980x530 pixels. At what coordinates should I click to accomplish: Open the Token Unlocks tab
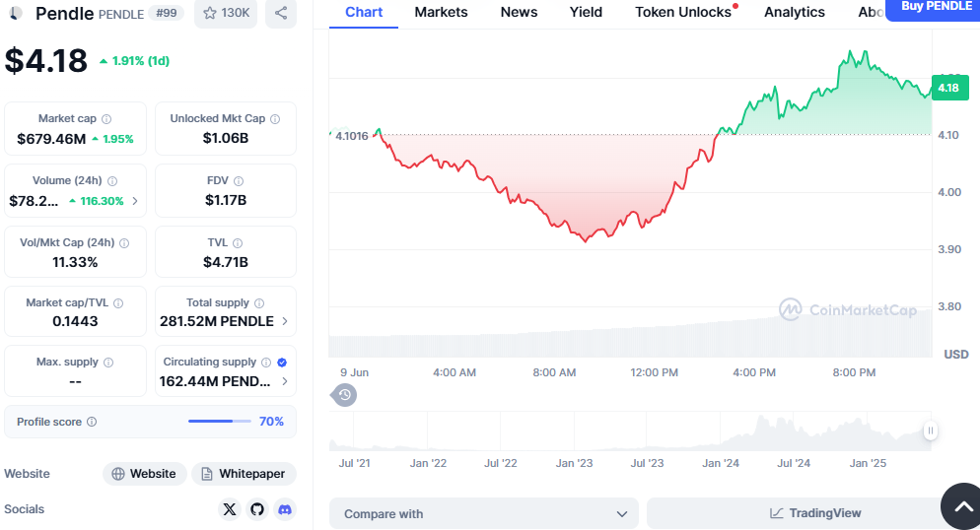tap(683, 12)
